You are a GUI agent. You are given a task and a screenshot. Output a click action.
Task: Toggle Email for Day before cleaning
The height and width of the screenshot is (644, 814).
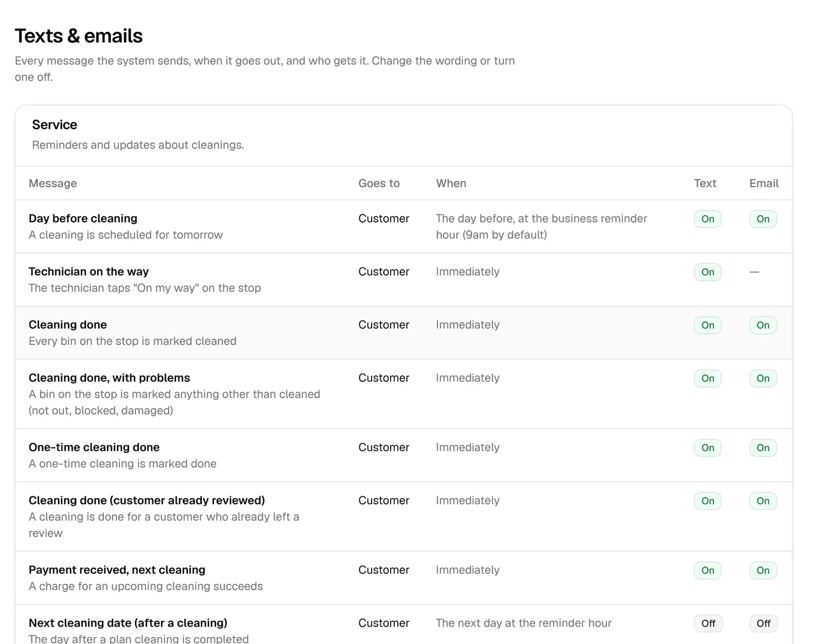[763, 219]
